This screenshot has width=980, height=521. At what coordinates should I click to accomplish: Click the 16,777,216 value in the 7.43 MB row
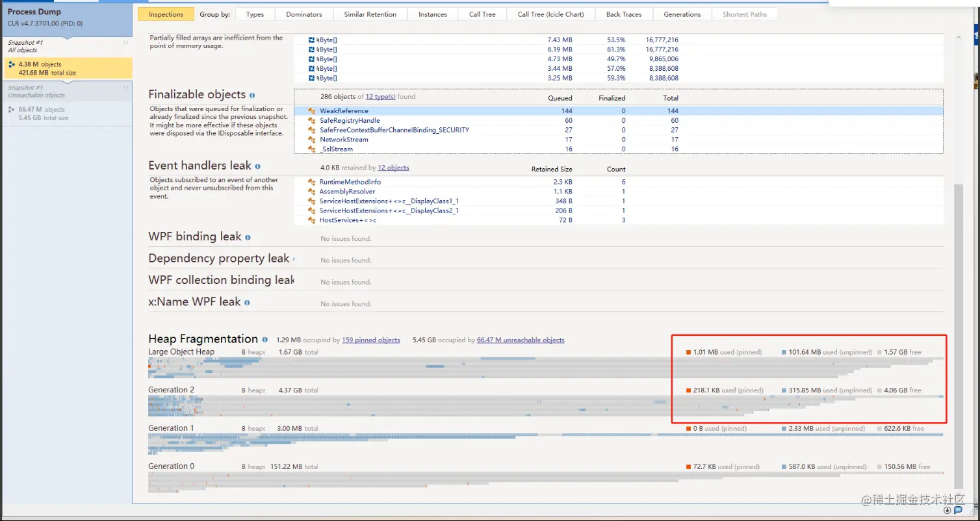point(662,40)
